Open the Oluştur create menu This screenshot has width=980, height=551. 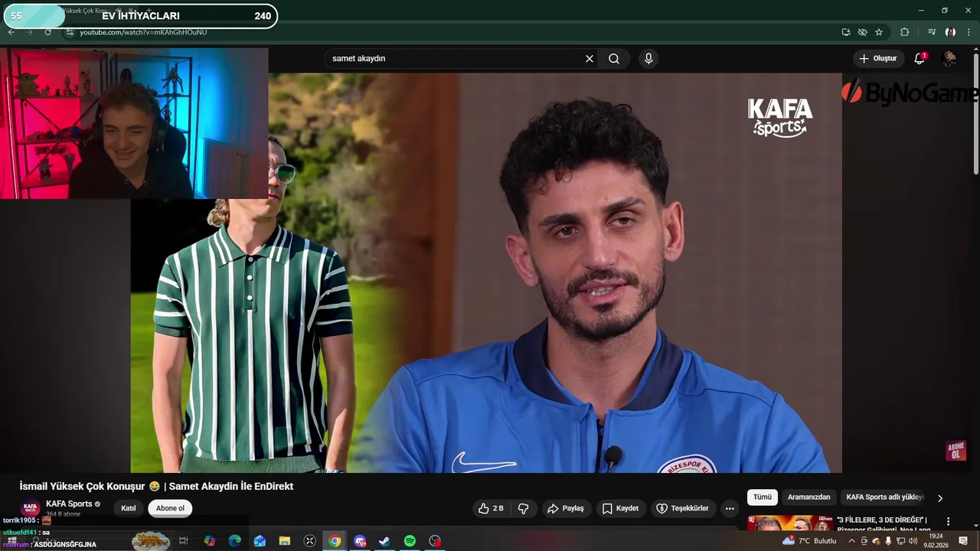(x=877, y=58)
